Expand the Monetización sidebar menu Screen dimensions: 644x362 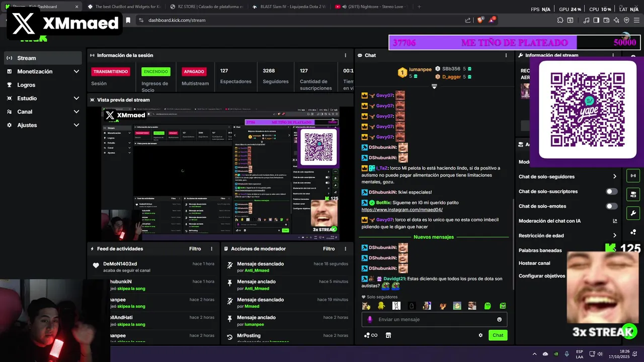(x=42, y=71)
